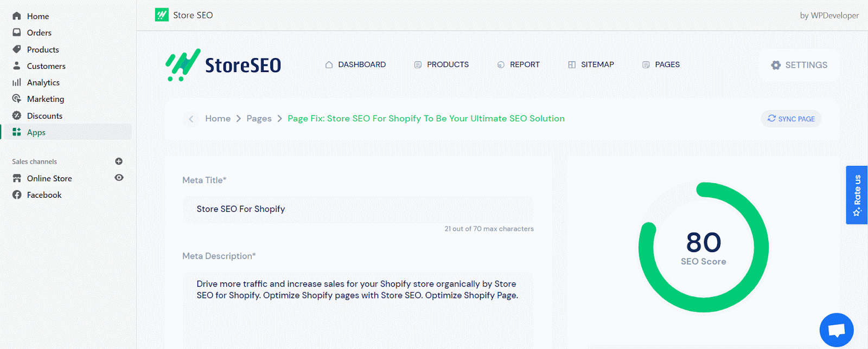The image size is (868, 349).
Task: Click the 80 SEO Score ring
Action: pos(704,248)
